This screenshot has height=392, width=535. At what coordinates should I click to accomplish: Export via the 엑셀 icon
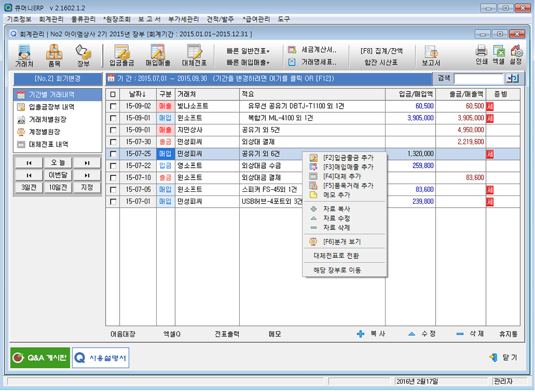[499, 55]
